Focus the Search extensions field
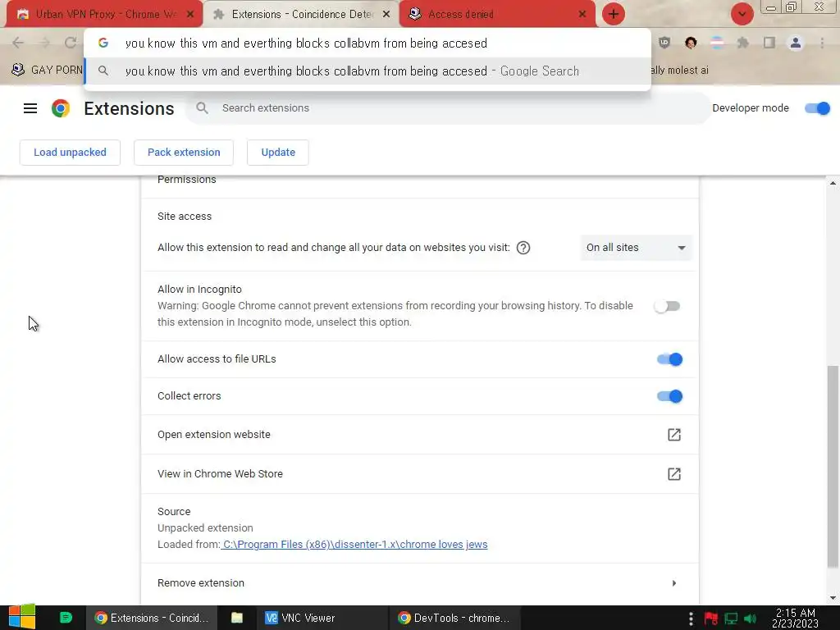The image size is (840, 630). (448, 108)
